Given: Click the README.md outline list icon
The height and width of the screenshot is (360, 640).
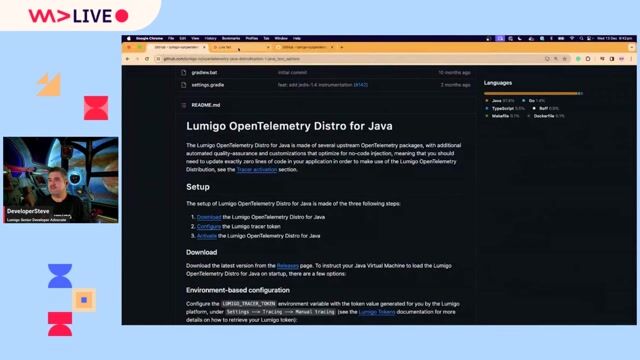Looking at the screenshot, I should 184,105.
